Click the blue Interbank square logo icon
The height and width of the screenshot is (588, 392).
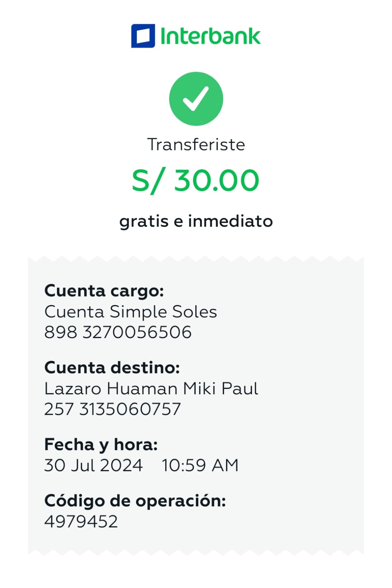[143, 36]
